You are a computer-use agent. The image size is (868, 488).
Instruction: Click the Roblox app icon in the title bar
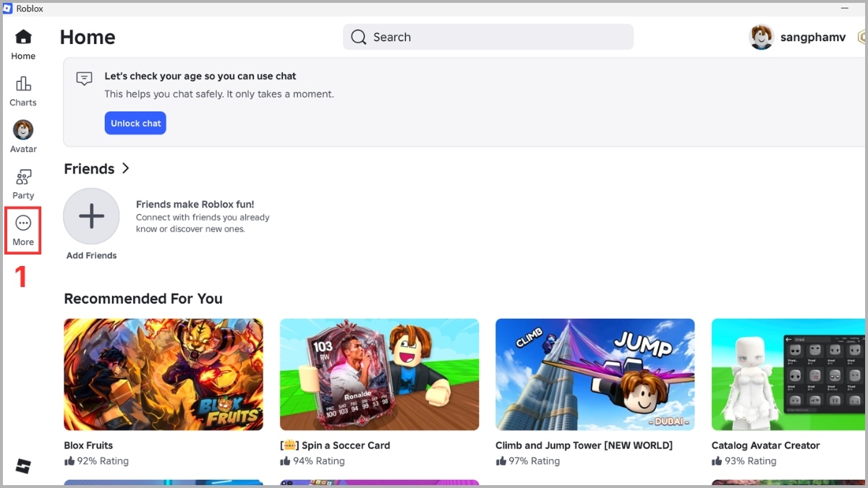8,9
